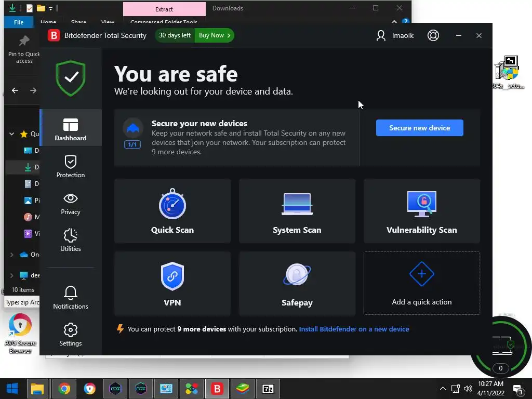Select Music folder in Explorer tree
532x399 pixels.
32,217
